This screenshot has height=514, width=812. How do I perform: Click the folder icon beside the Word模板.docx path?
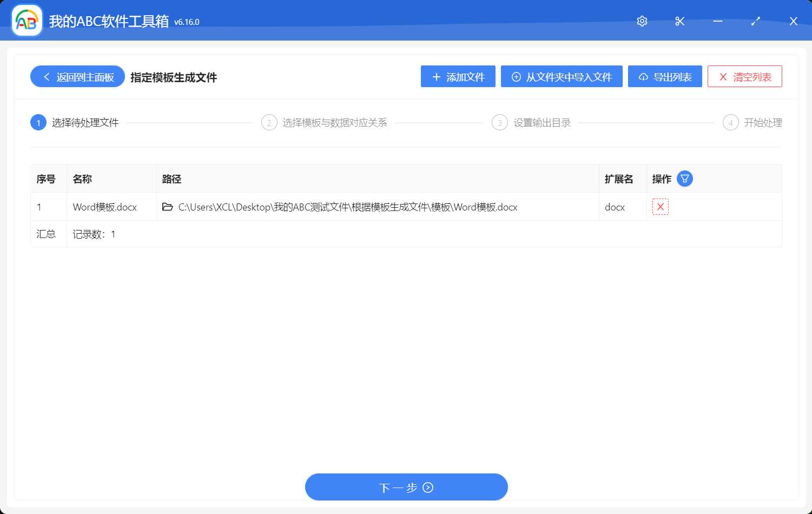pos(168,207)
